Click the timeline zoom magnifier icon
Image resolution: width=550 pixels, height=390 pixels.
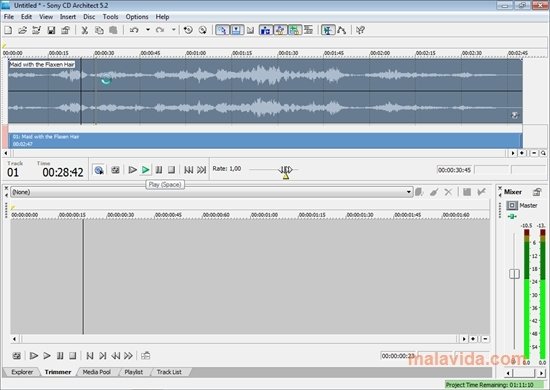(543, 153)
